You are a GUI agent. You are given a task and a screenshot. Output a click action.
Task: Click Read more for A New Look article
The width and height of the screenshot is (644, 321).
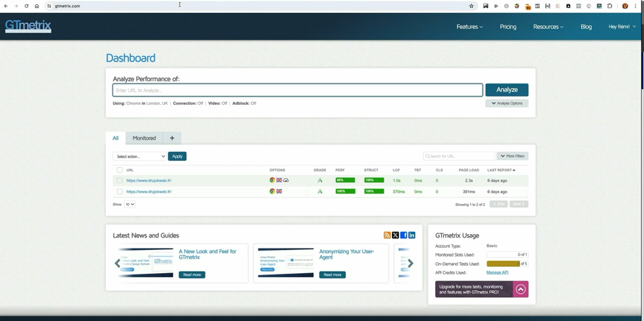192,274
